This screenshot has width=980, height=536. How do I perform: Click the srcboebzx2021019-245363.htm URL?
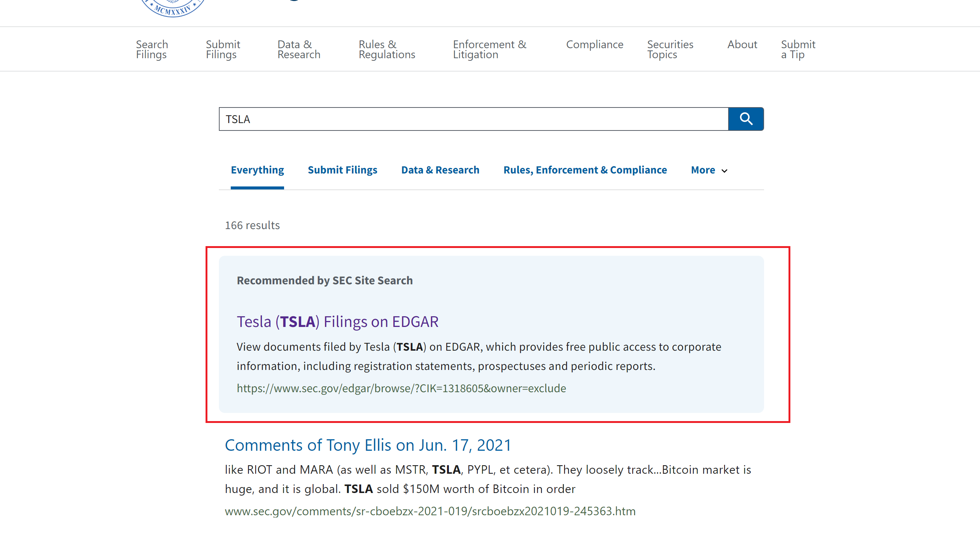(x=430, y=511)
